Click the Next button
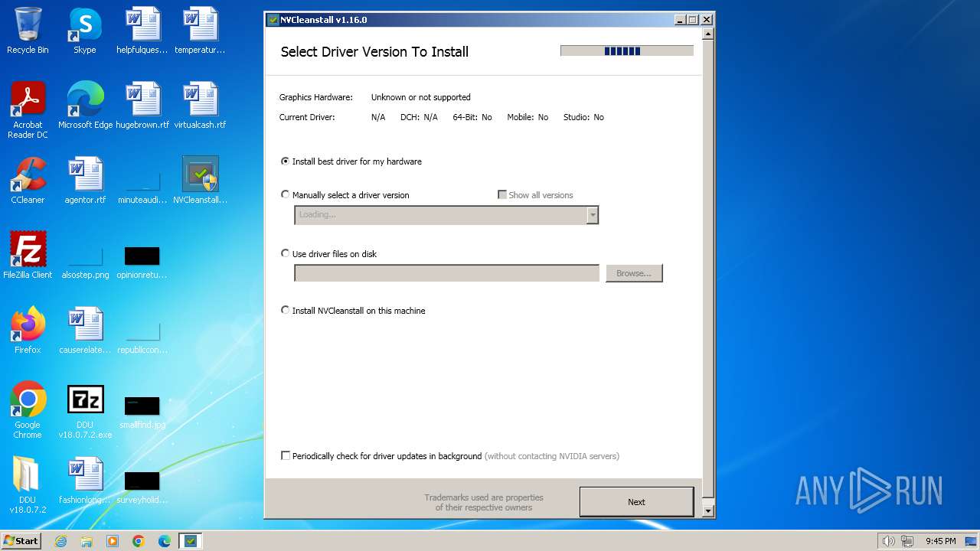980x551 pixels. 636,502
